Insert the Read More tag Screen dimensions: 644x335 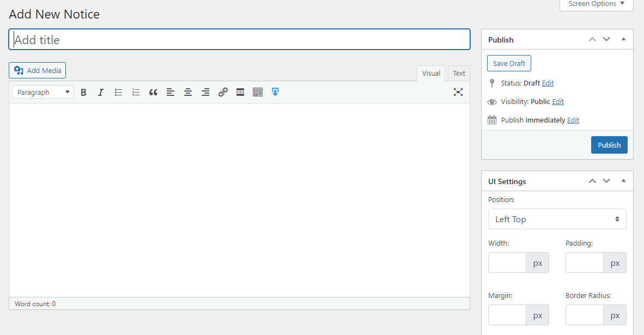point(240,92)
